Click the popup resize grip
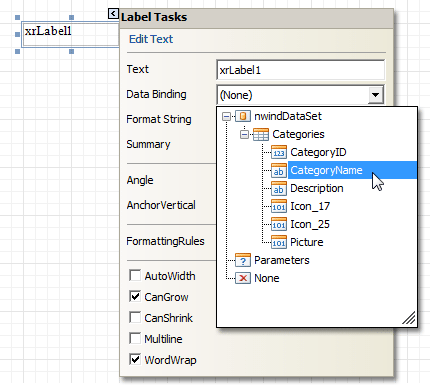Viewport: 430px width, 385px height. pos(409,318)
